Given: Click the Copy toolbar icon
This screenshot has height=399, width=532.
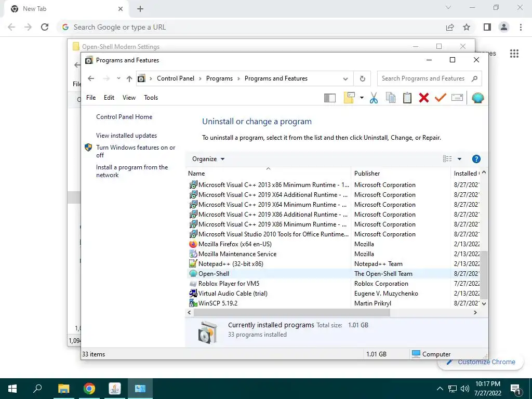Looking at the screenshot, I should [391, 98].
